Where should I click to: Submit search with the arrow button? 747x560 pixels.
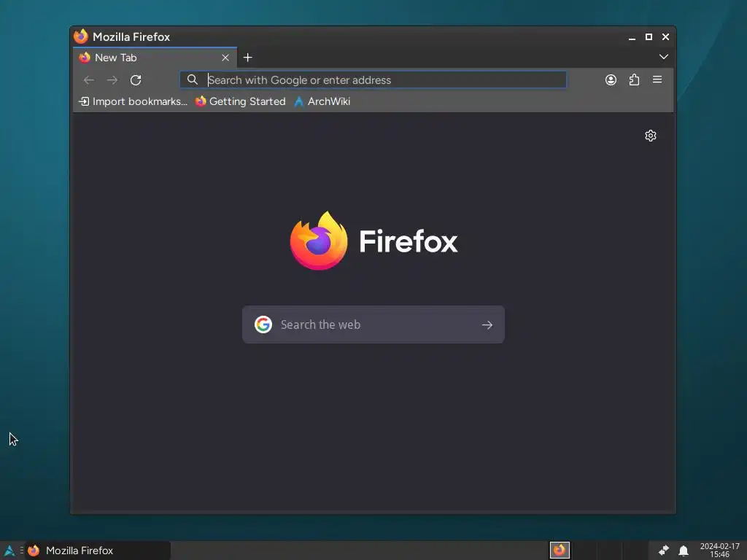487,324
